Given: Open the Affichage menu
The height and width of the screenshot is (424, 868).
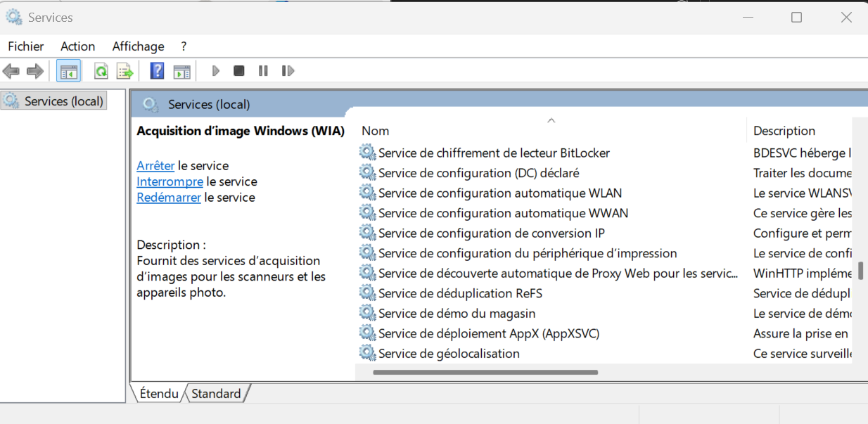Looking at the screenshot, I should (138, 46).
